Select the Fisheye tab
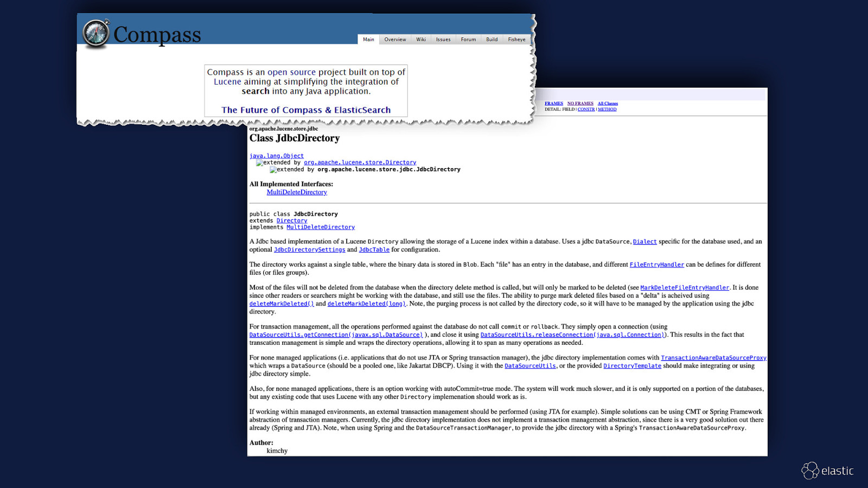 point(516,40)
